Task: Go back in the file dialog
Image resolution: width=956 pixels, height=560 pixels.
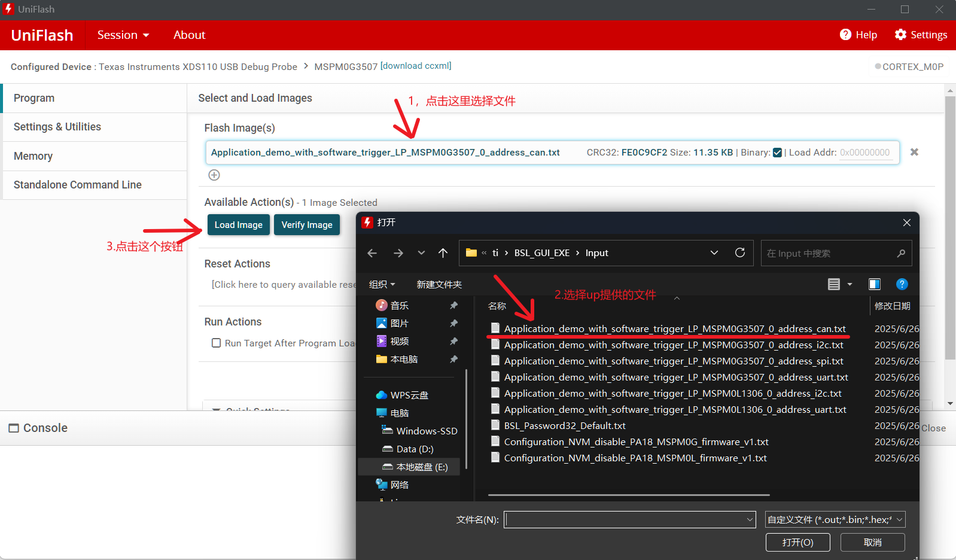Action: (372, 253)
